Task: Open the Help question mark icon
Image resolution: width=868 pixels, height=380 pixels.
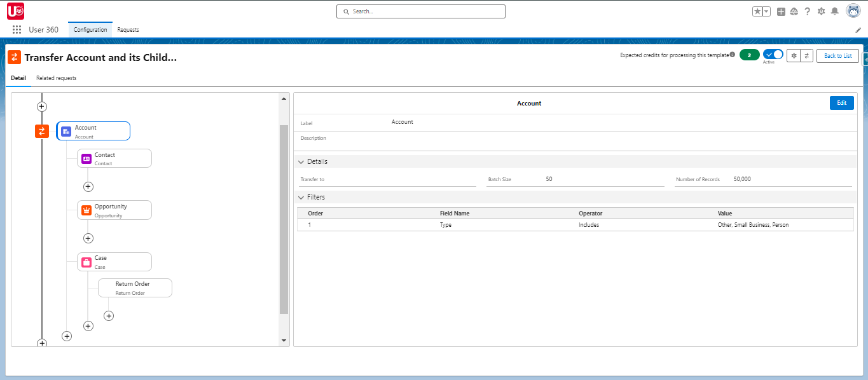Action: (808, 11)
